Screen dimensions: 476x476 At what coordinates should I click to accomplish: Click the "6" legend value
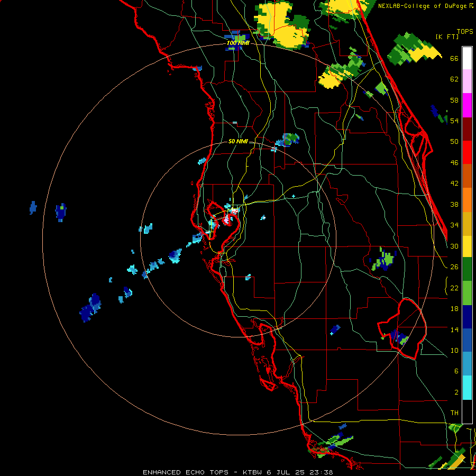456,371
